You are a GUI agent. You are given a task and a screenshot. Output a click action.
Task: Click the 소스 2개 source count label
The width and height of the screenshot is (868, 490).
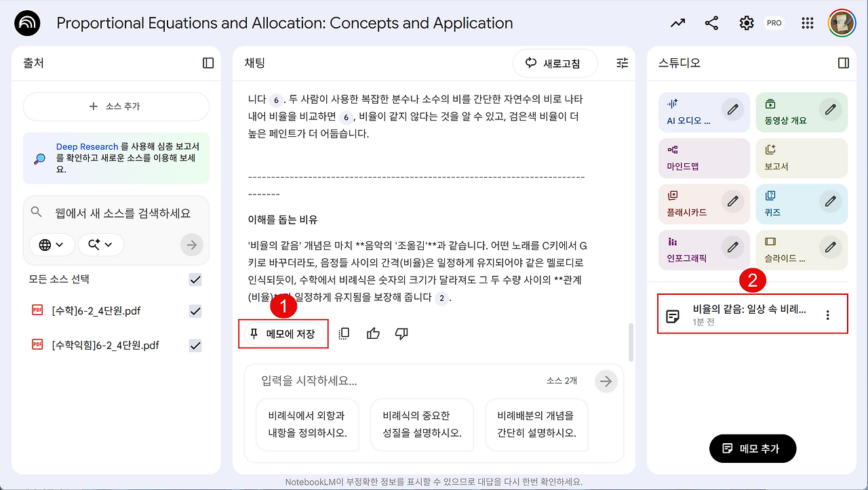tap(561, 381)
